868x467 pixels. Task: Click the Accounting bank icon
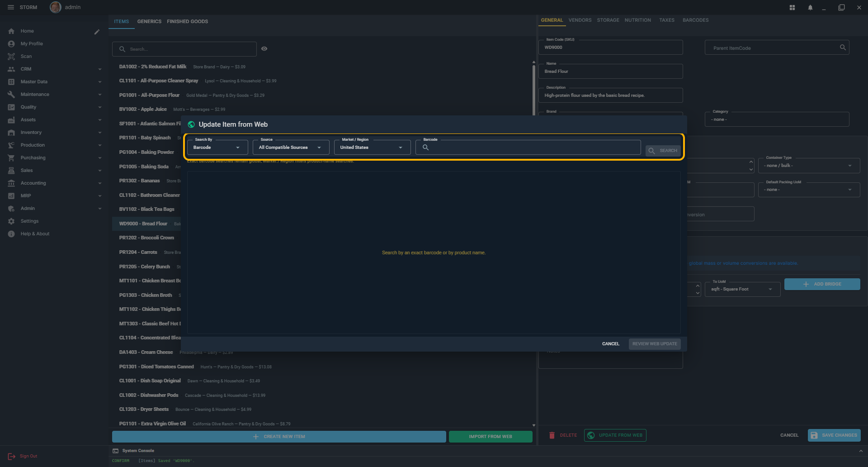11,183
